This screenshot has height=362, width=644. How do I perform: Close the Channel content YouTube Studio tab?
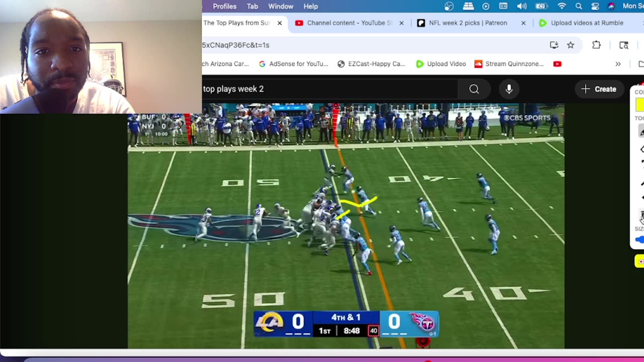click(x=401, y=23)
